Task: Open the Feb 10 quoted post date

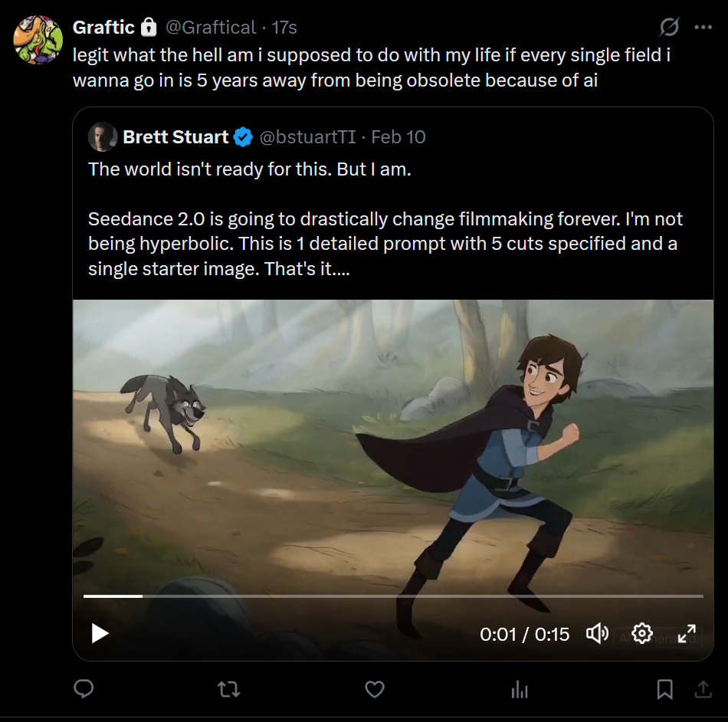Action: pos(398,137)
